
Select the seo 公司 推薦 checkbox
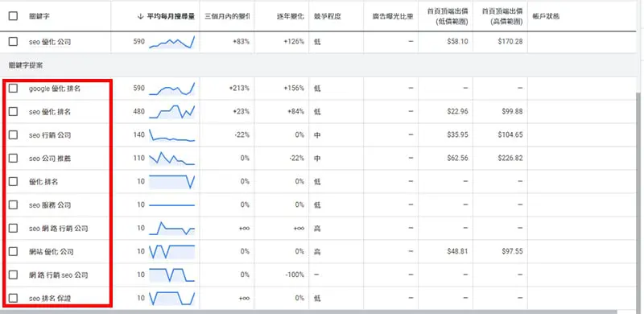click(x=13, y=158)
